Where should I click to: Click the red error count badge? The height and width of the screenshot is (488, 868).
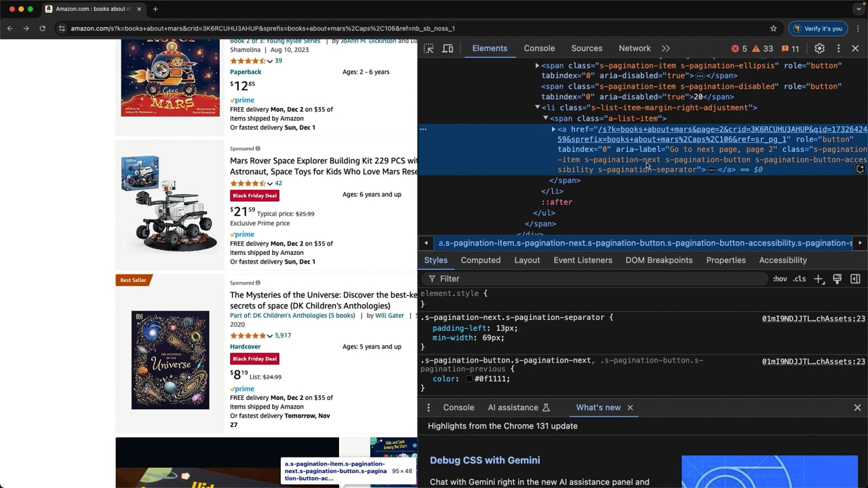tap(738, 49)
